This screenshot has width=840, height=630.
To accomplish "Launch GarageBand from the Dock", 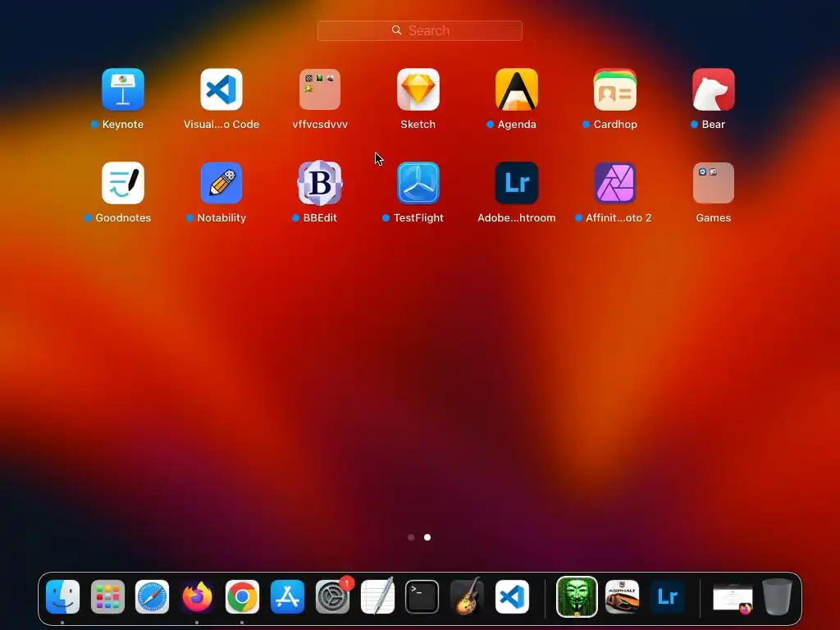I will pyautogui.click(x=467, y=596).
